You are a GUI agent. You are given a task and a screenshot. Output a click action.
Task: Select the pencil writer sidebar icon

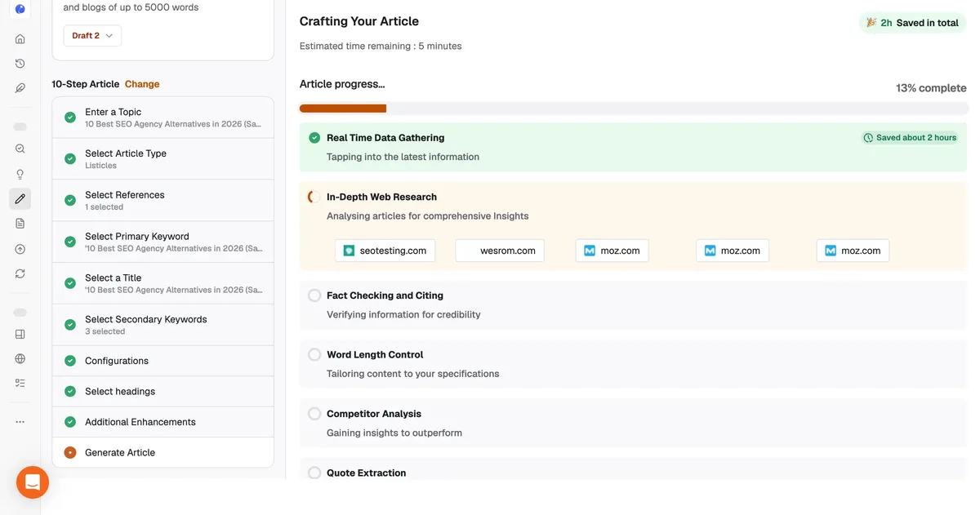pos(20,198)
